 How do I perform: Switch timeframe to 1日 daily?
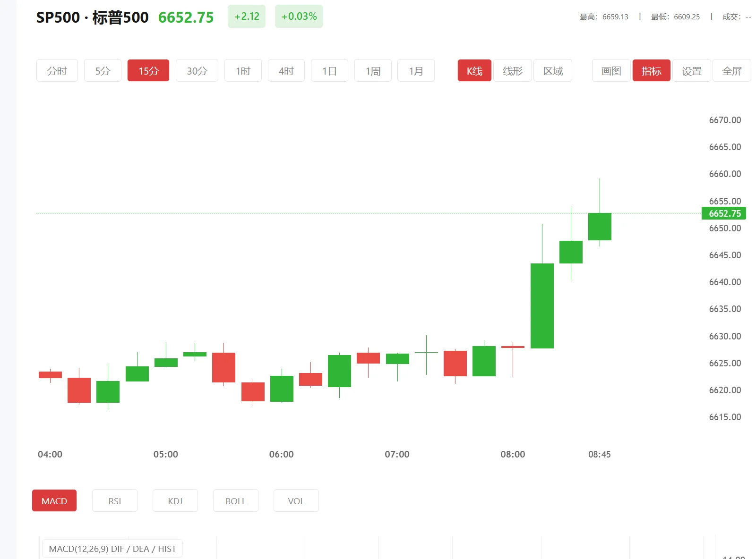pos(329,70)
